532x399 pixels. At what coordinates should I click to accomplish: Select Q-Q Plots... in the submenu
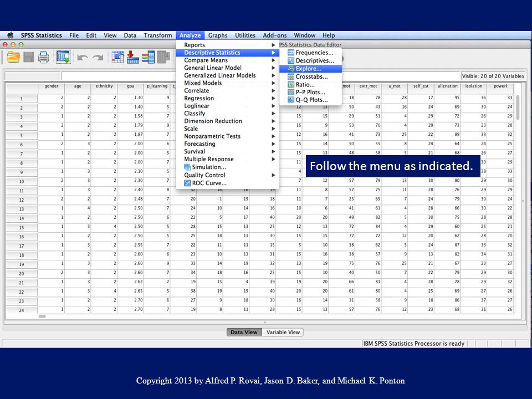[x=310, y=100]
